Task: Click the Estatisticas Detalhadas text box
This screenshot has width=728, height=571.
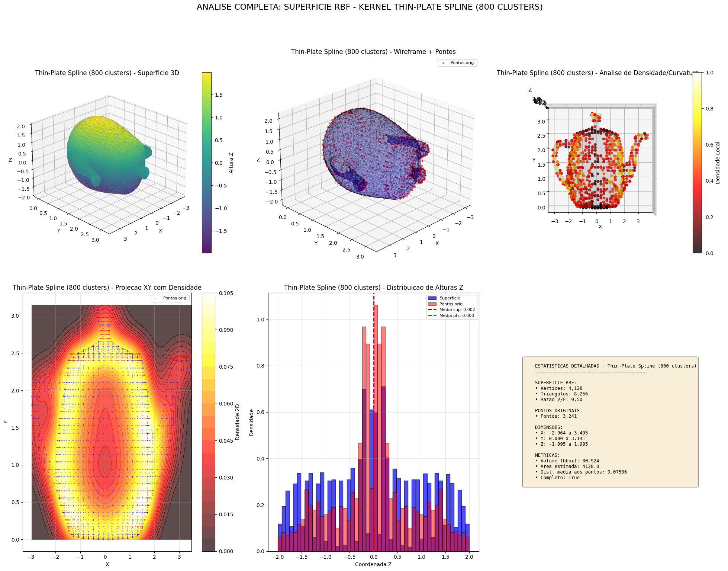Action: [x=610, y=421]
